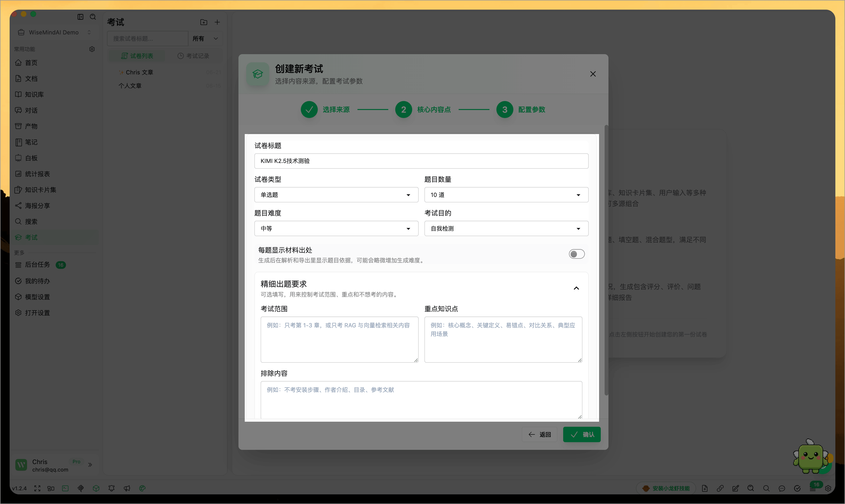Click the paperclip attachments icon in the status bar

coord(80,488)
